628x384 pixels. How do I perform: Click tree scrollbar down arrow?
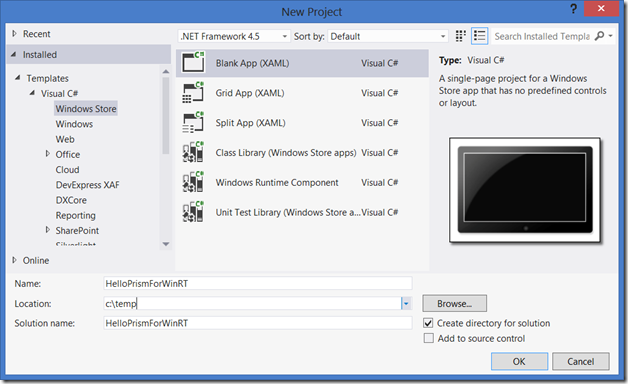click(x=166, y=244)
